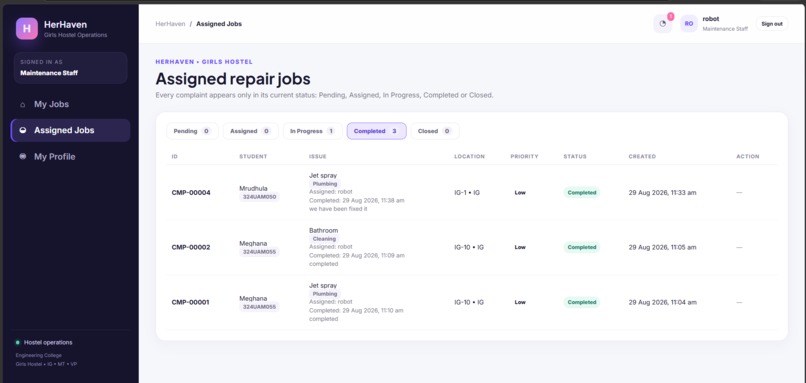
Task: Switch to the Closed tab
Action: 434,131
